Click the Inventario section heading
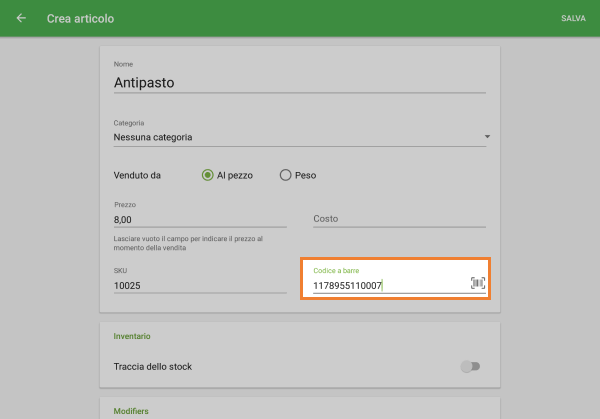The image size is (600, 419). click(x=132, y=336)
